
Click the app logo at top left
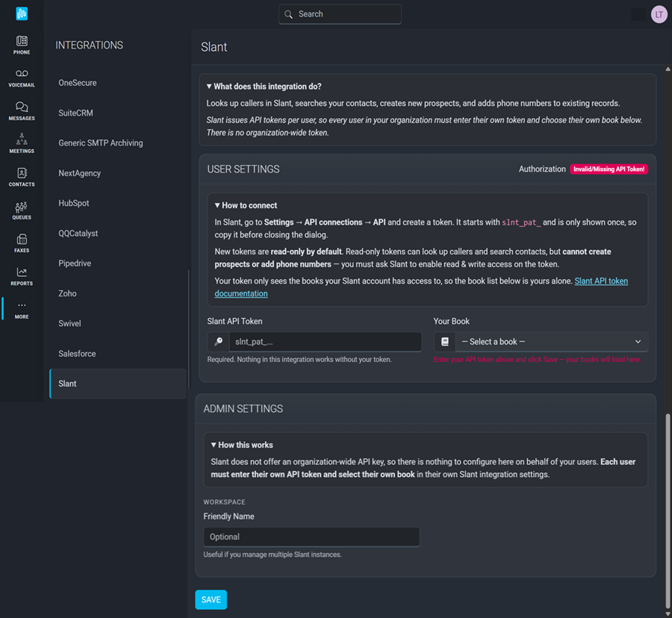[x=22, y=13]
